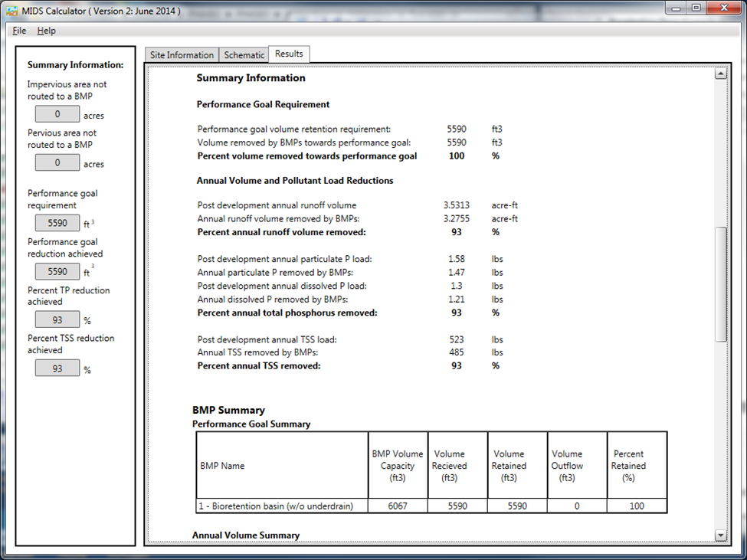747x560 pixels.
Task: Switch to the Site Information tab
Action: (x=181, y=55)
